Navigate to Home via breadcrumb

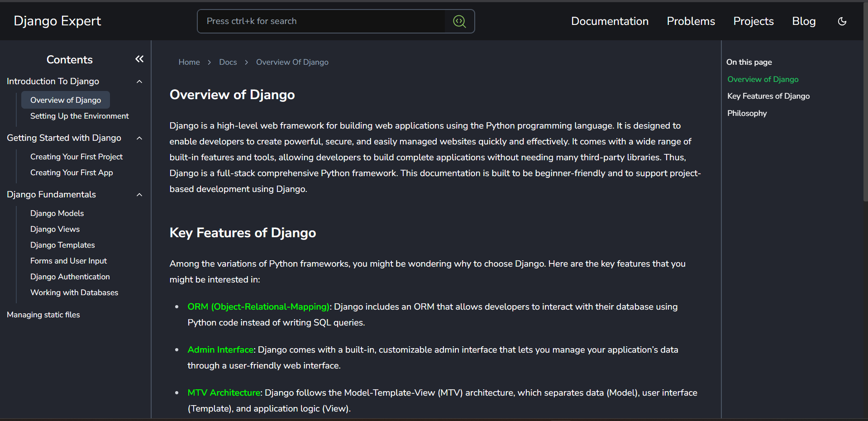coord(189,62)
